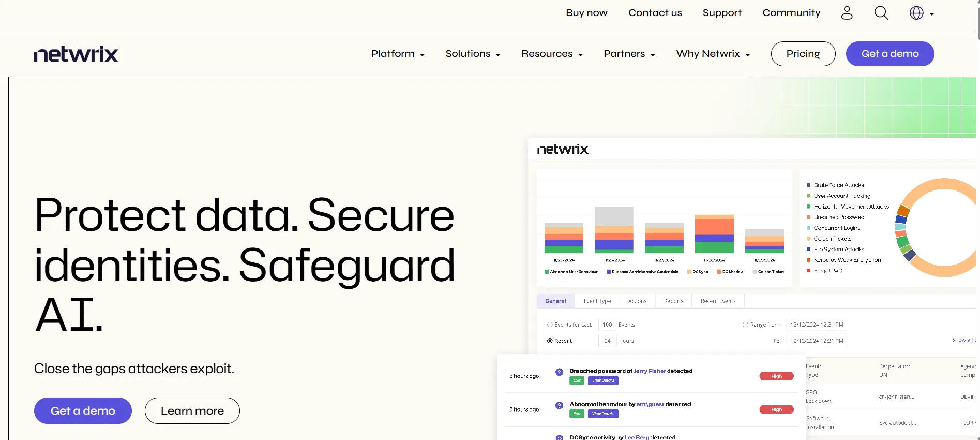The width and height of the screenshot is (980, 440).
Task: Click View Details on Breached password alert
Action: (x=603, y=380)
